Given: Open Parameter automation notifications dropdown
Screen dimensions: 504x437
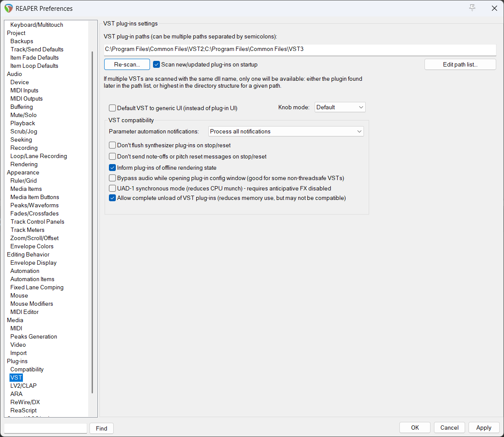Looking at the screenshot, I should click(x=286, y=131).
